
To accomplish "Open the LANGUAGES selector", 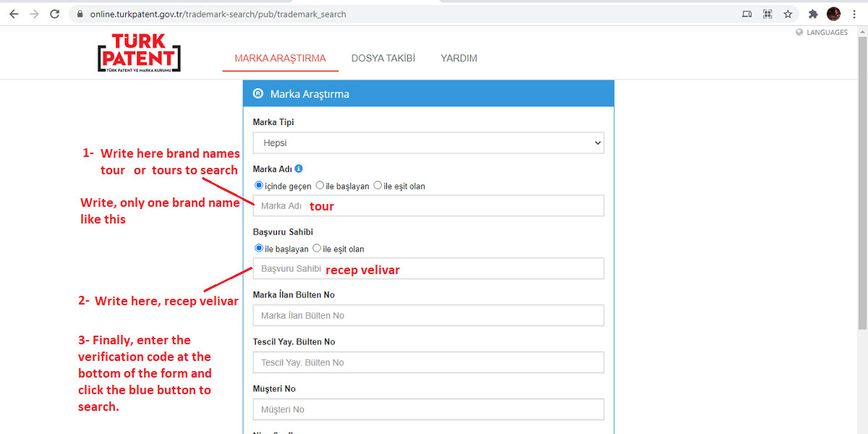I will [x=822, y=33].
